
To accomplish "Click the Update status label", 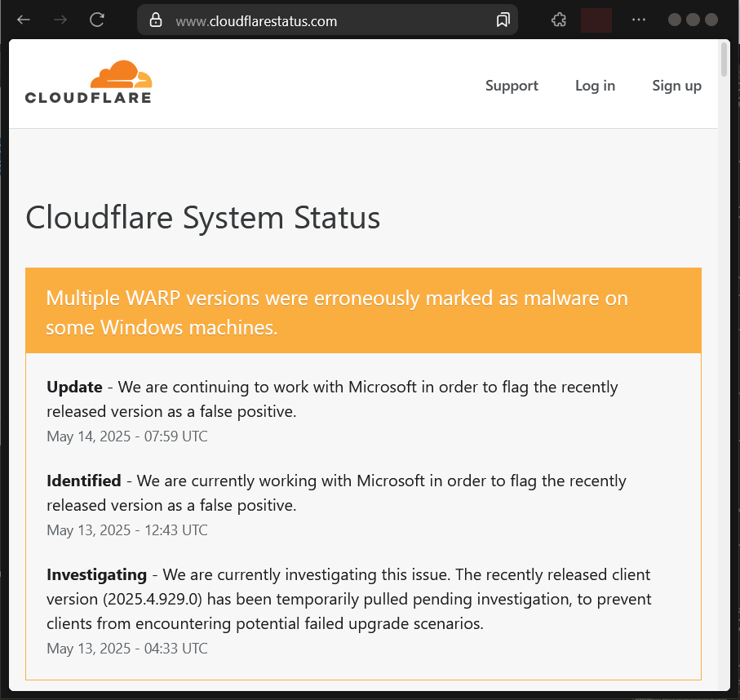I will tap(74, 387).
